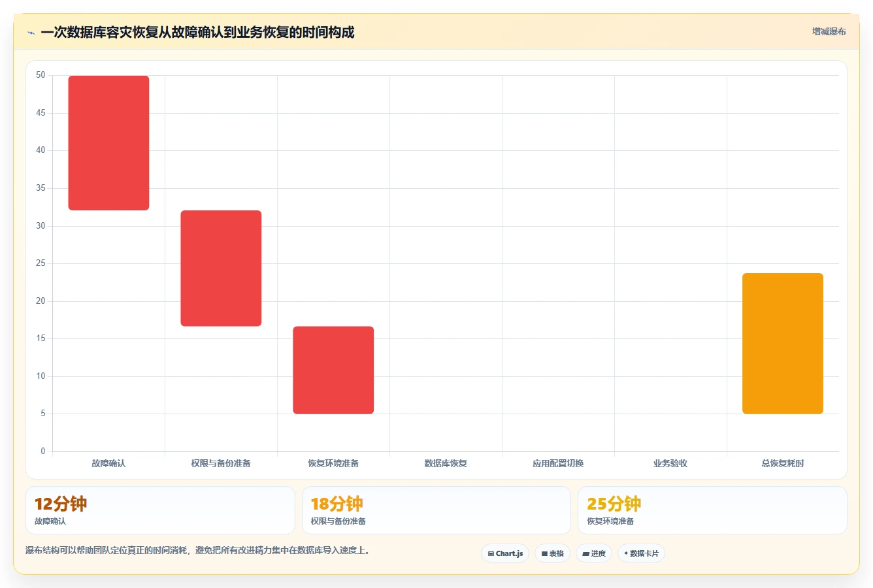Click the 总恢复耗时 axis label
The height and width of the screenshot is (588, 873).
pyautogui.click(x=783, y=463)
